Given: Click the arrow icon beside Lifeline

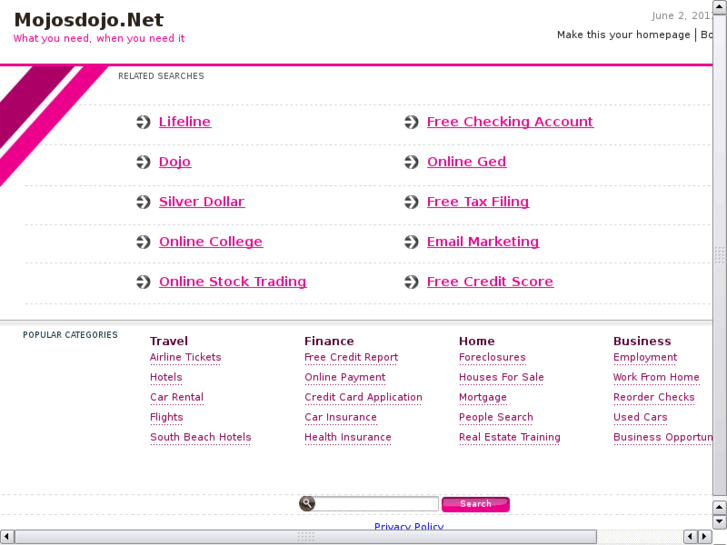Looking at the screenshot, I should pos(144,122).
